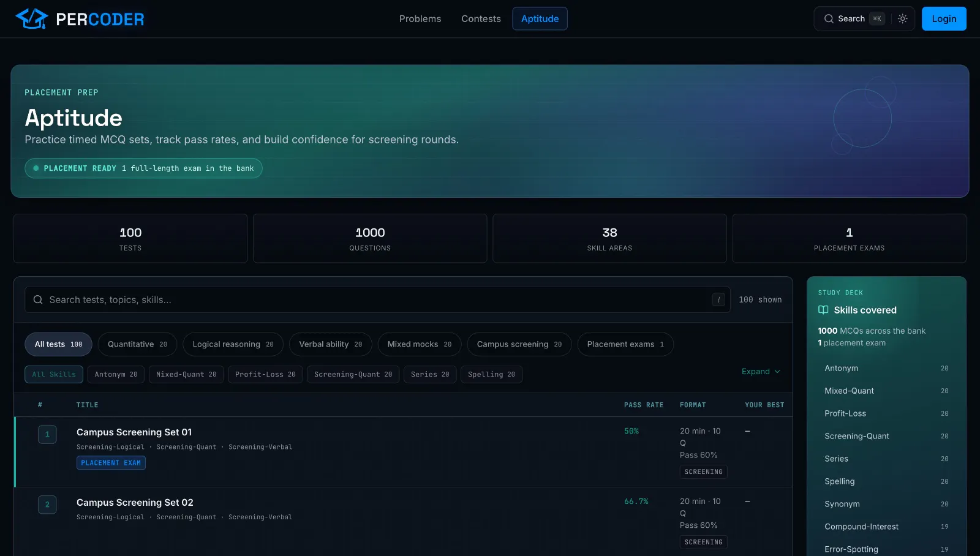Click the search magnifier icon in header
980x556 pixels.
tap(829, 19)
